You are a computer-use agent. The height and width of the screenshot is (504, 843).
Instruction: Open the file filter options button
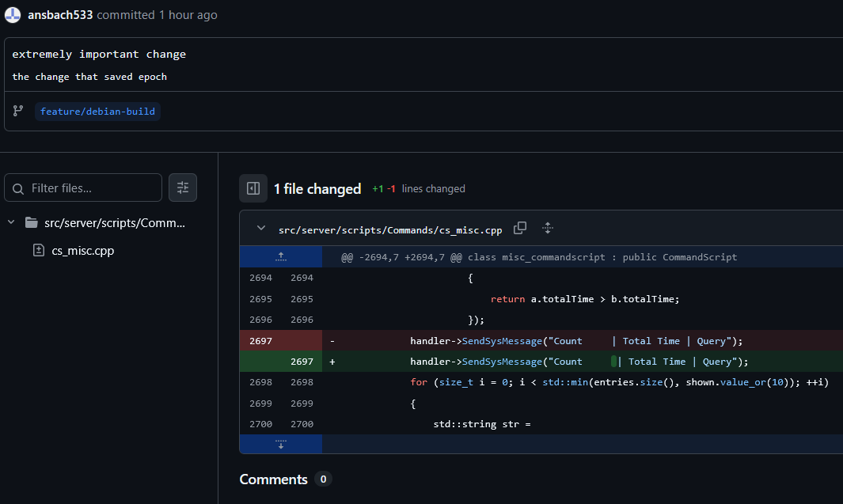click(x=183, y=188)
